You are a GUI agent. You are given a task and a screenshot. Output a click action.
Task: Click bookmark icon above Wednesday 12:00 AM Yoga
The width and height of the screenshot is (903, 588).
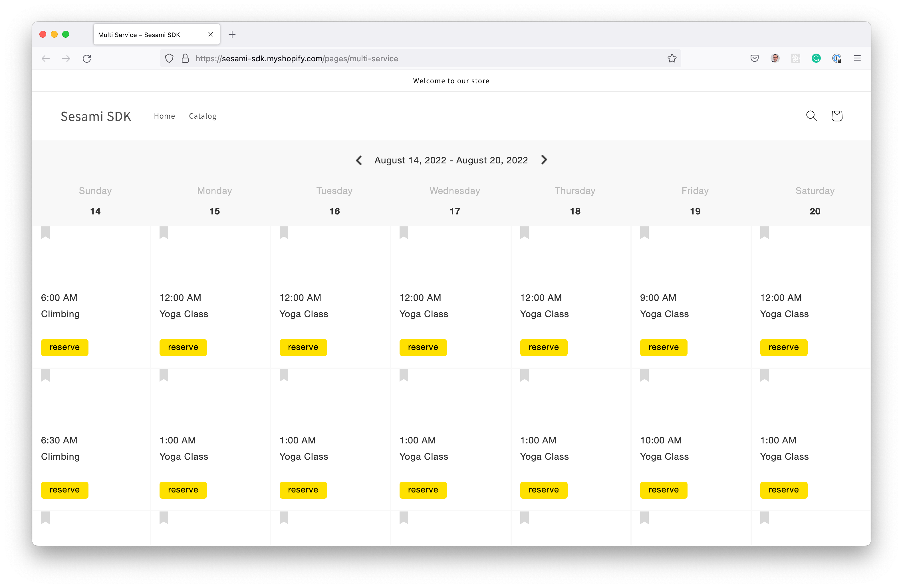(x=404, y=232)
